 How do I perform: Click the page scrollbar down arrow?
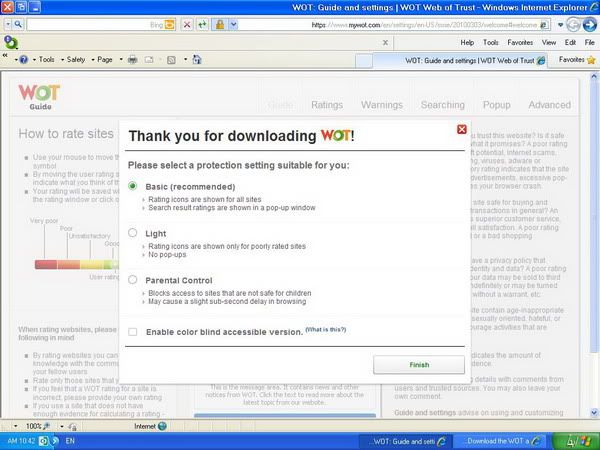pos(594,412)
